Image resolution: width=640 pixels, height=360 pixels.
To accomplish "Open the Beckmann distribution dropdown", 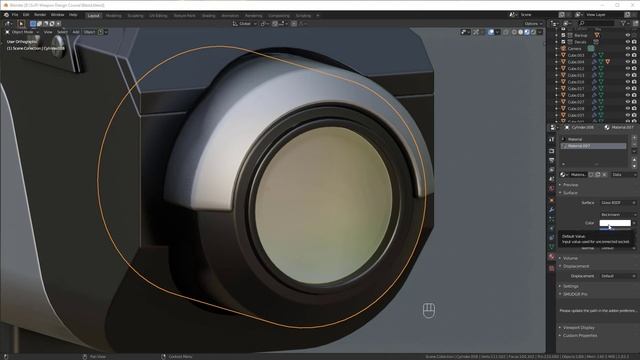I will tap(617, 215).
